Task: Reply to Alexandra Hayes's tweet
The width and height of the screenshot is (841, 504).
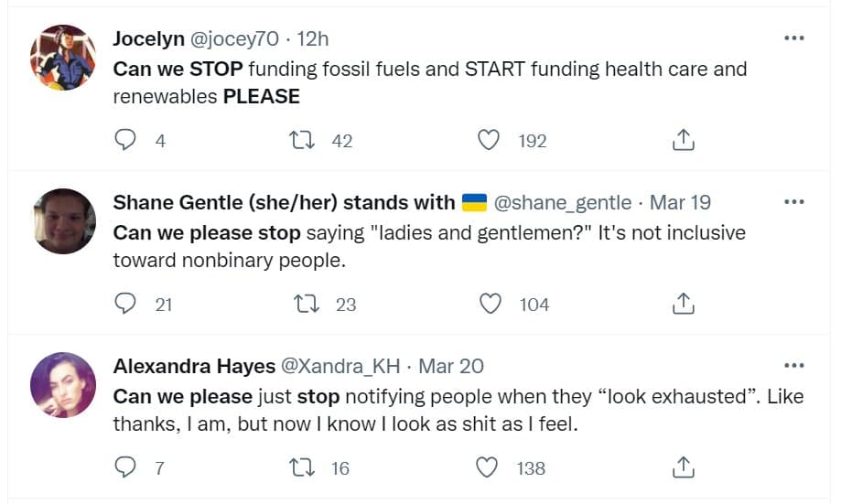Action: pyautogui.click(x=126, y=467)
